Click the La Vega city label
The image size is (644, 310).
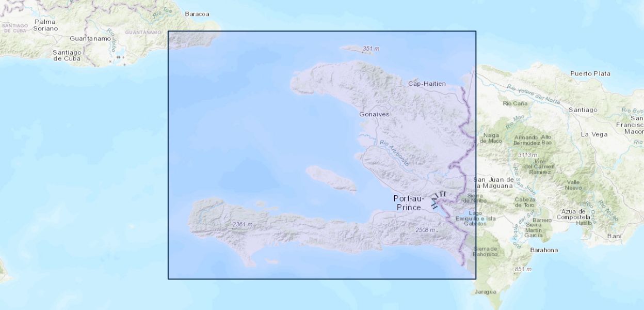click(593, 134)
